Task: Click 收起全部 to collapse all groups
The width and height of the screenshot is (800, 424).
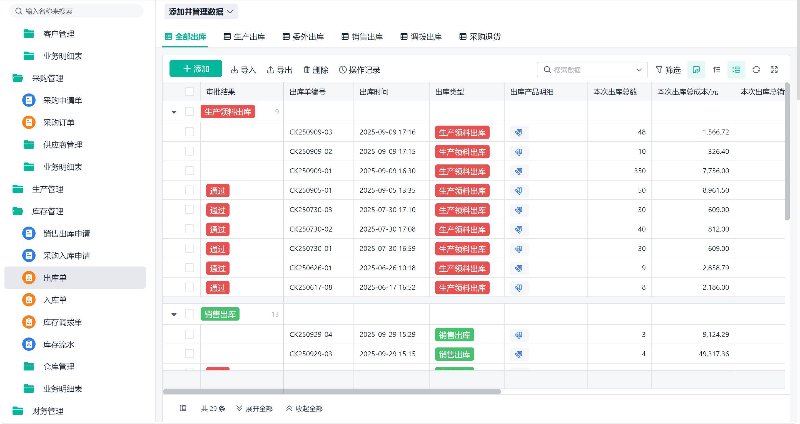Action: [304, 409]
